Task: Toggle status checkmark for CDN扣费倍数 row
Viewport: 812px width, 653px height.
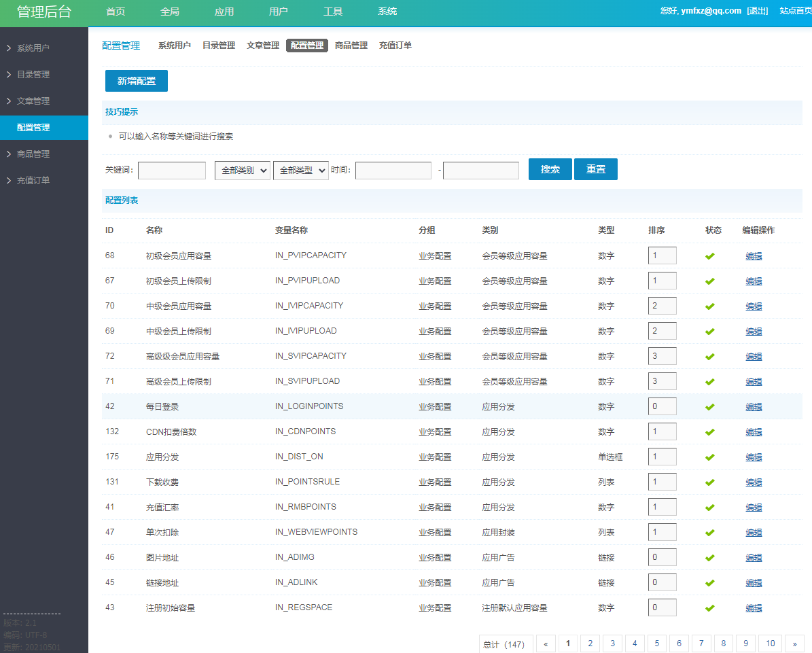Action: tap(709, 432)
